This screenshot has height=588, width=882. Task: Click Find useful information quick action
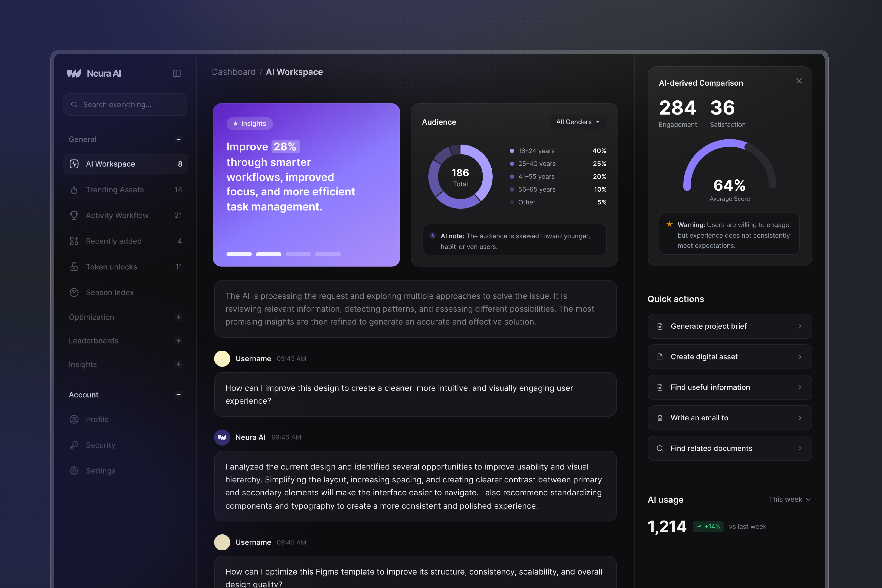click(x=729, y=387)
